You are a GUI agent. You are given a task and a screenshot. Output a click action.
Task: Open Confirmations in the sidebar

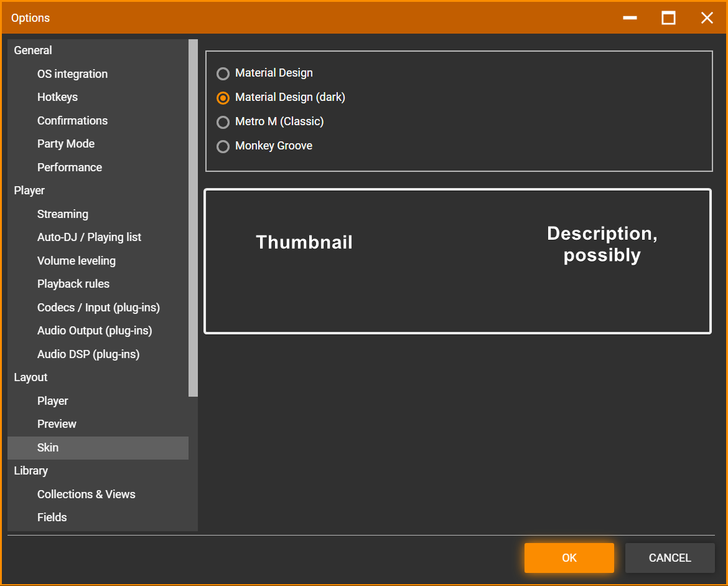pos(72,121)
